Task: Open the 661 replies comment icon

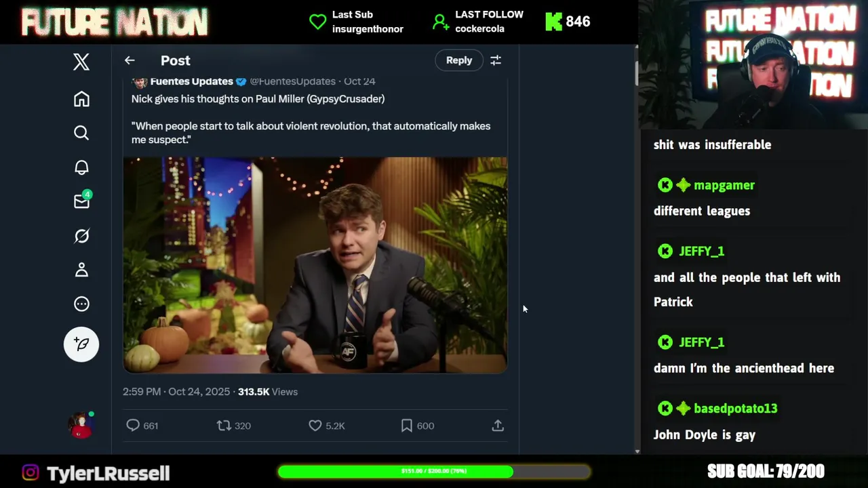Action: point(133,426)
